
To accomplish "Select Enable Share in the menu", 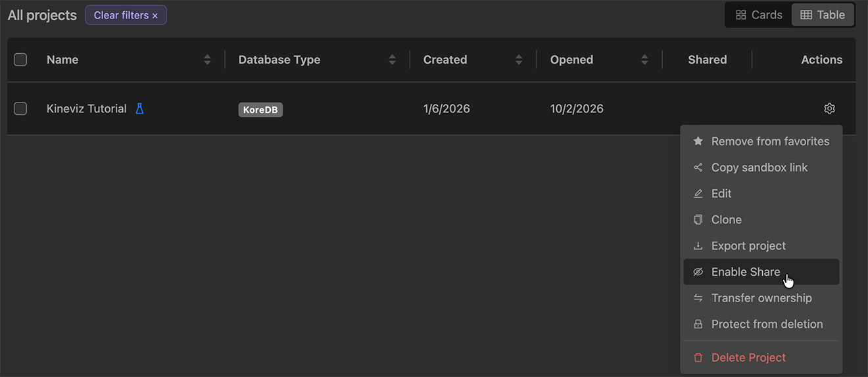I will pyautogui.click(x=761, y=272).
